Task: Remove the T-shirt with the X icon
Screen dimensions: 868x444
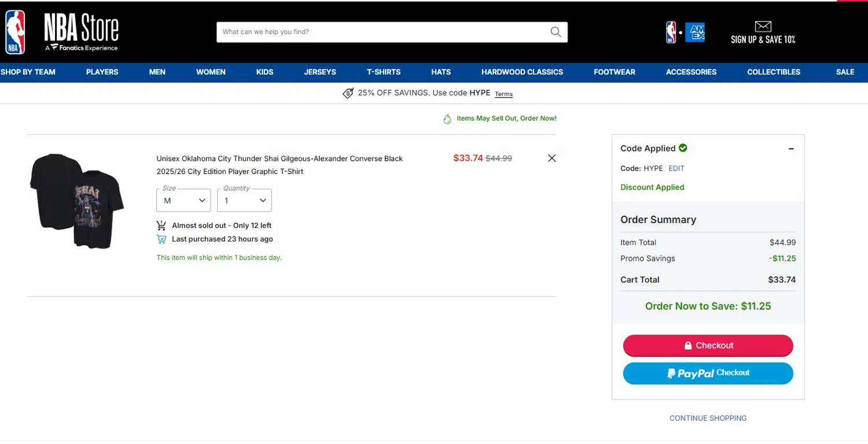Action: 551,158
